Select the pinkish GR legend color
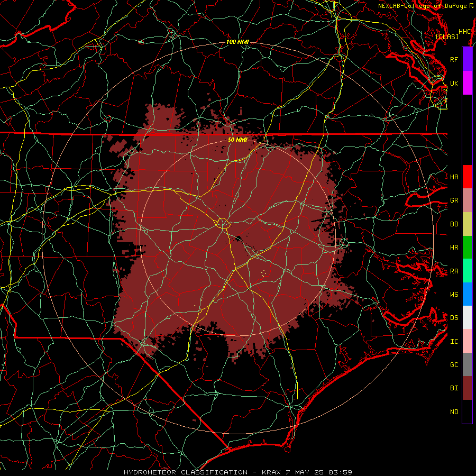 click(x=467, y=200)
